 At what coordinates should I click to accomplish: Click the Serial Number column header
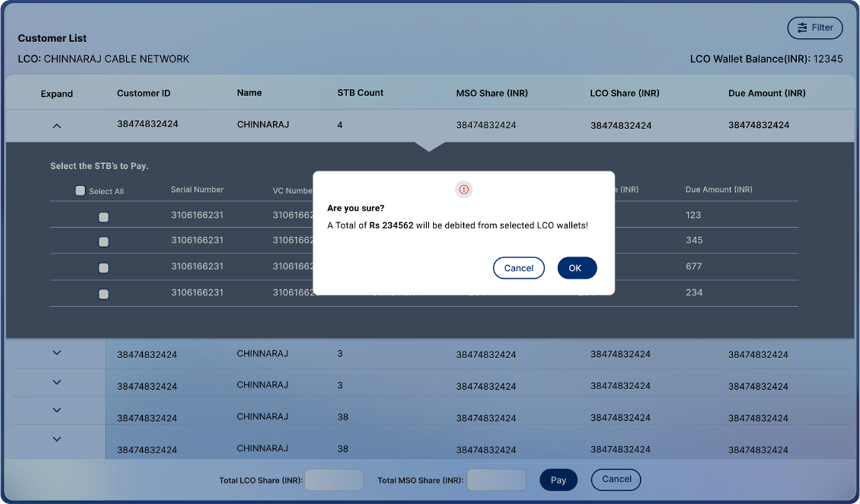tap(197, 189)
